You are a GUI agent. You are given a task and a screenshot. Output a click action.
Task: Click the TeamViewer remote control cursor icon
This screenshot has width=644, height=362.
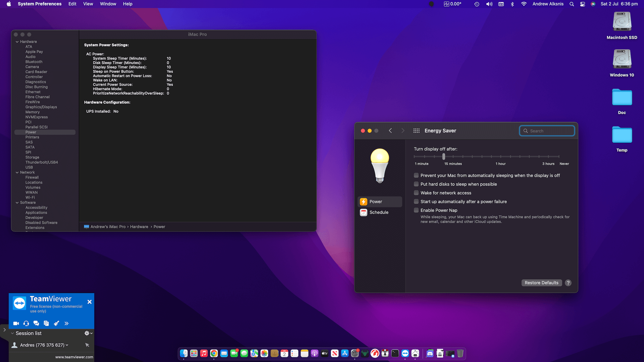coord(87,345)
